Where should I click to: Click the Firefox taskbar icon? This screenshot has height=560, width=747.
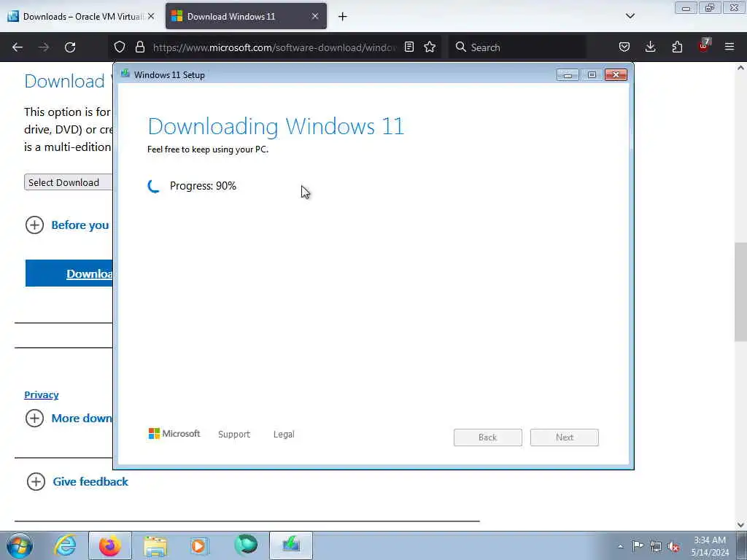pyautogui.click(x=109, y=545)
